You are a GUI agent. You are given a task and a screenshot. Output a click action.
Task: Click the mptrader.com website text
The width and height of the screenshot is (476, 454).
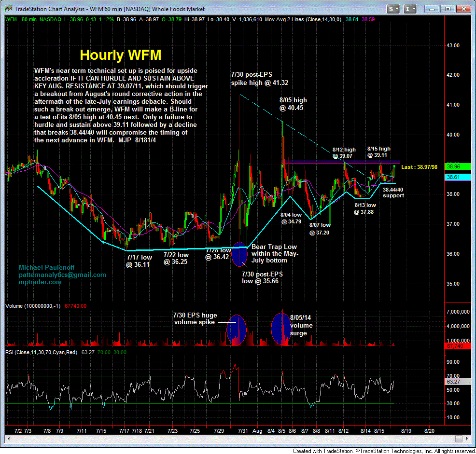tap(40, 282)
